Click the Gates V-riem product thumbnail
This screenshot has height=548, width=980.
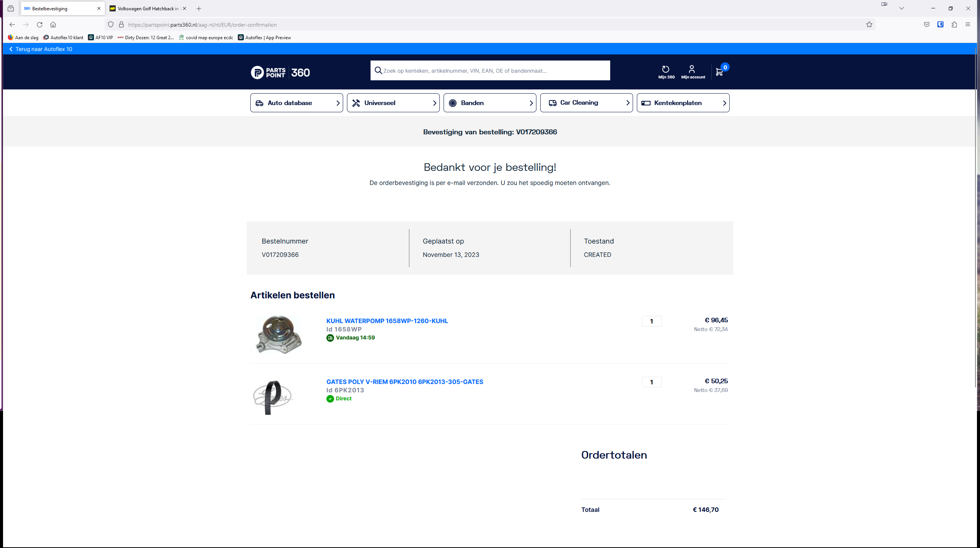[x=272, y=397]
